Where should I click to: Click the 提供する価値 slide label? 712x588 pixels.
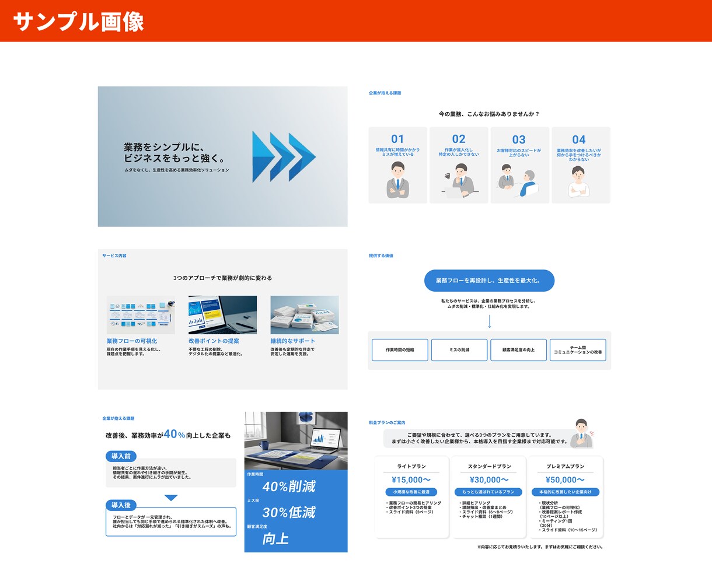pos(381,256)
